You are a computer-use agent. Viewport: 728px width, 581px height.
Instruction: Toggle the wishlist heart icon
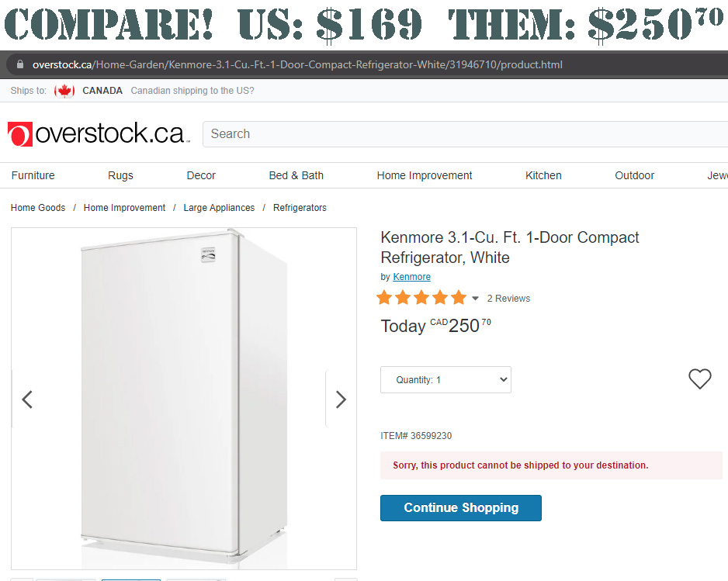click(699, 379)
